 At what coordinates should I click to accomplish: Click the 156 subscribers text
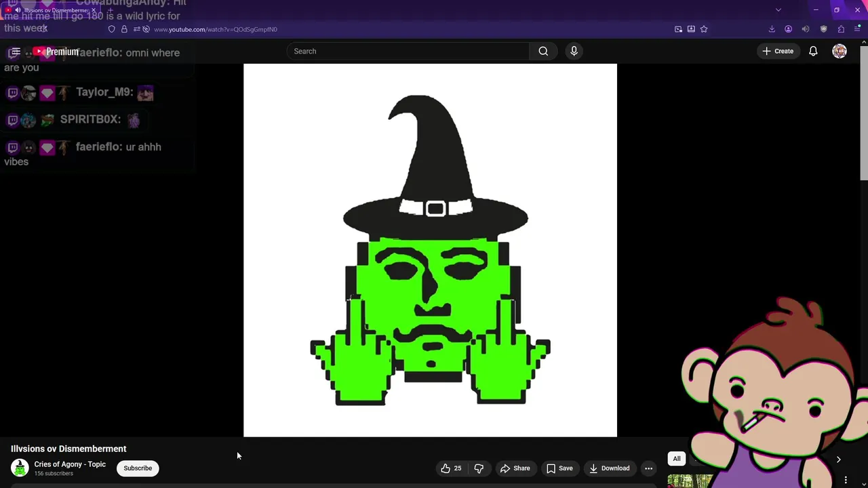[54, 474]
